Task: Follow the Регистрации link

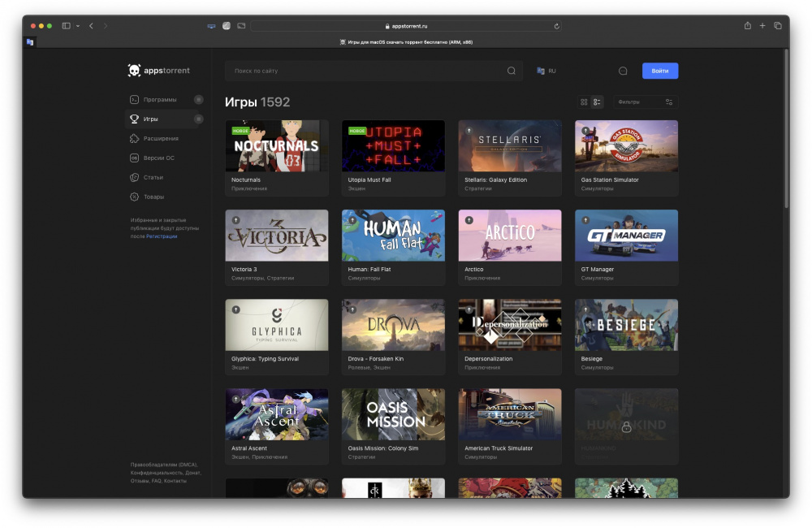Action: pyautogui.click(x=161, y=236)
